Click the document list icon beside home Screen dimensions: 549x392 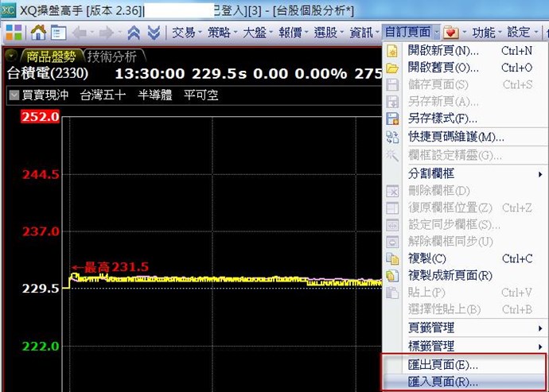tap(58, 33)
